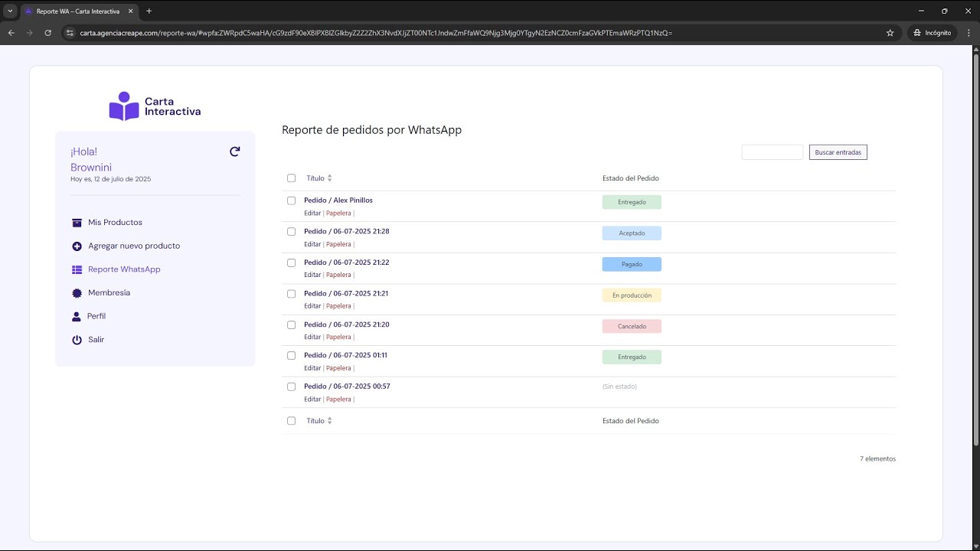980x551 pixels.
Task: Open Mis Productos menu item
Action: point(115,223)
